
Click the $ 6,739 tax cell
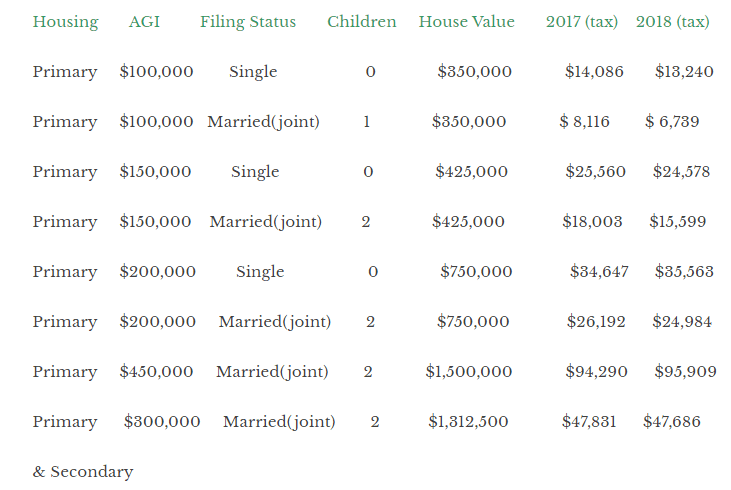[672, 122]
